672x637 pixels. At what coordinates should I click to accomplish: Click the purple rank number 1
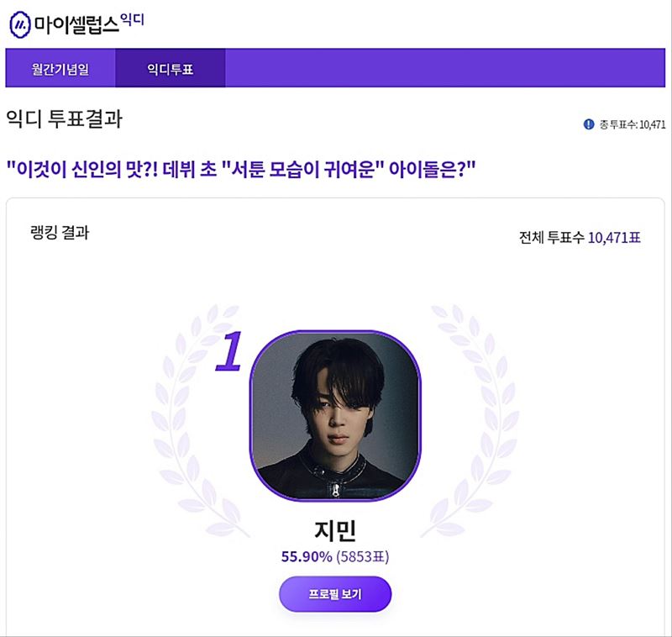(x=228, y=351)
